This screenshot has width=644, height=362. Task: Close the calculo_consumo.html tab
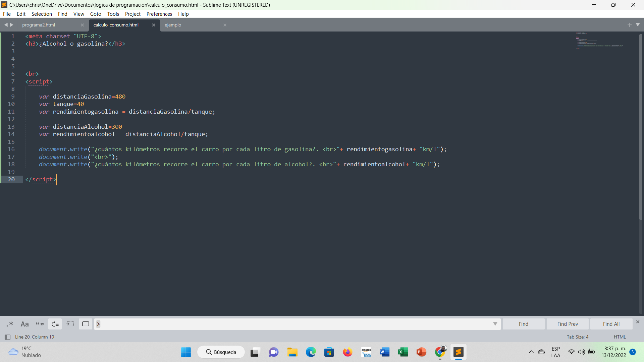[x=154, y=25]
